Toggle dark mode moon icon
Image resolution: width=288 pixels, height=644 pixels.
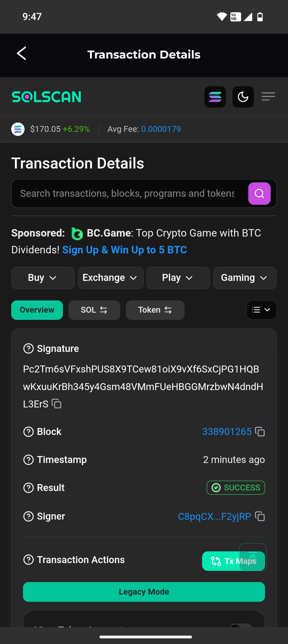(243, 97)
